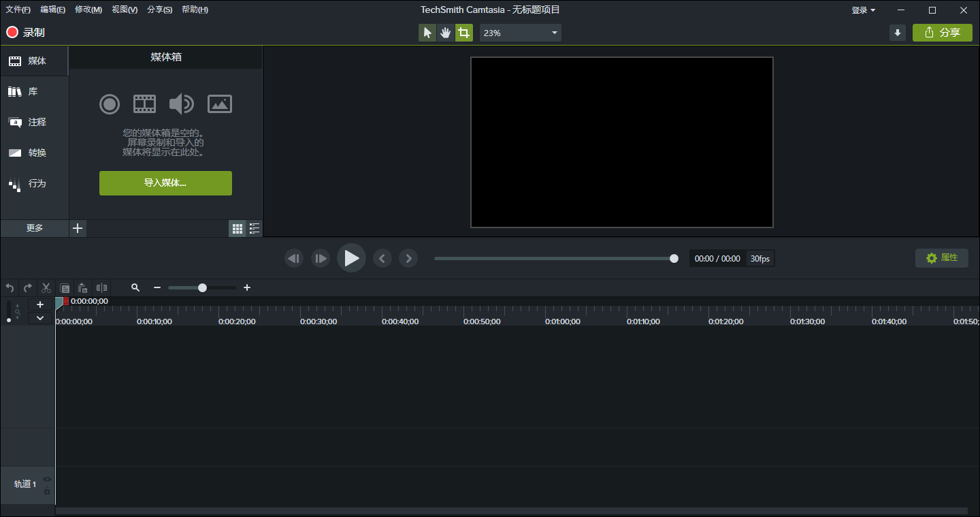The width and height of the screenshot is (980, 517).
Task: Click the 媒体箱 panel title
Action: click(166, 57)
